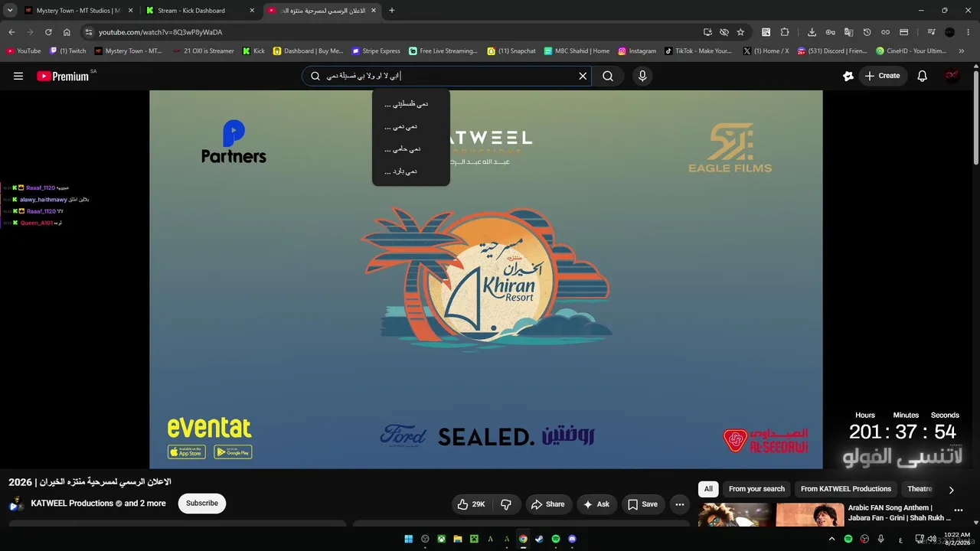Dislike the video
Viewport: 980px width, 551px height.
(x=506, y=504)
